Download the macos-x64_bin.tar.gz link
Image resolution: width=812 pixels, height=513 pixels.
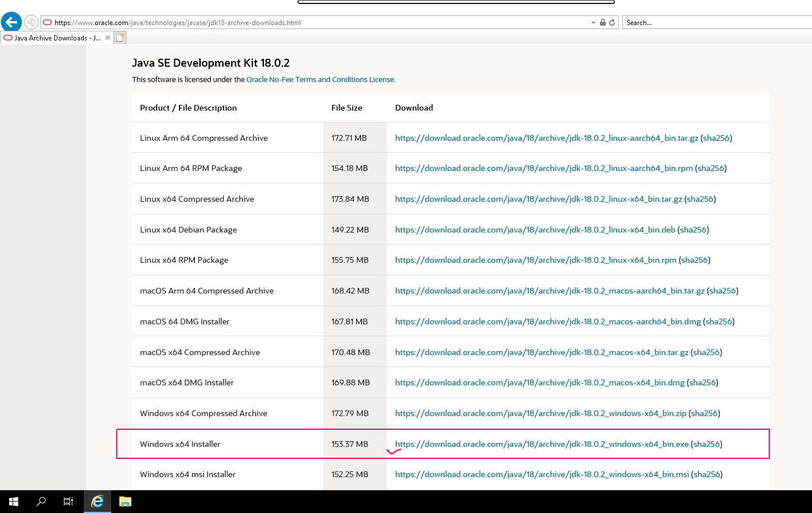(x=541, y=352)
